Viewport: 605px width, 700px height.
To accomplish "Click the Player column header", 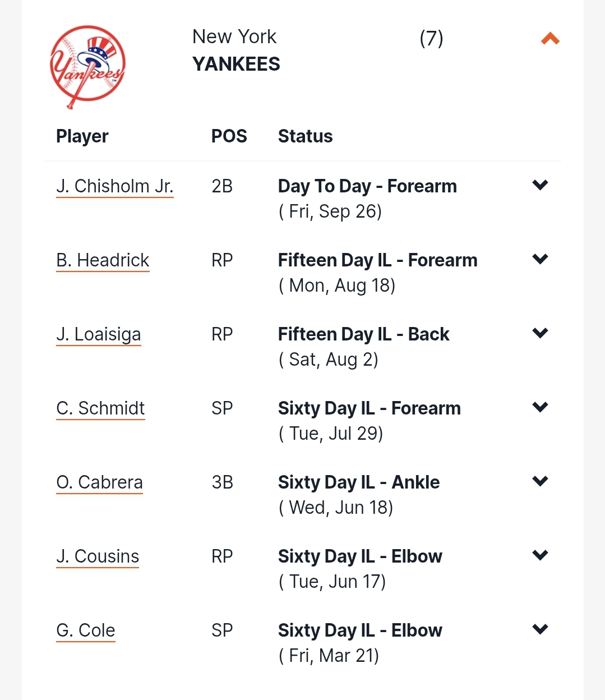I will [82, 136].
